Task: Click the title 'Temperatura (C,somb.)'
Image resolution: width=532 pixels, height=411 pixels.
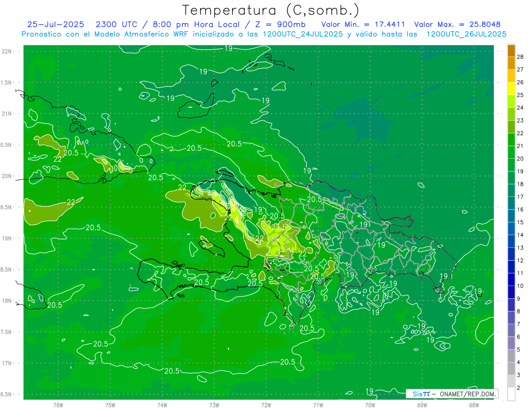Action: coord(270,10)
